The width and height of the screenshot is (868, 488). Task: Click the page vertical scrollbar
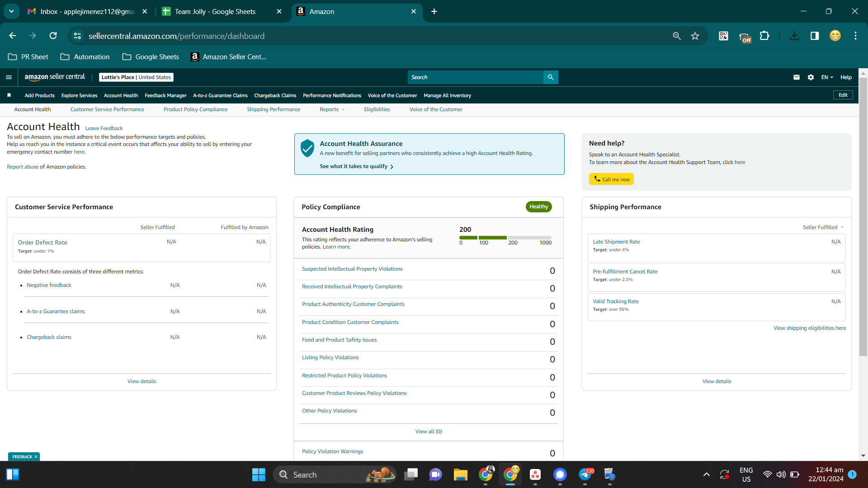pyautogui.click(x=863, y=217)
